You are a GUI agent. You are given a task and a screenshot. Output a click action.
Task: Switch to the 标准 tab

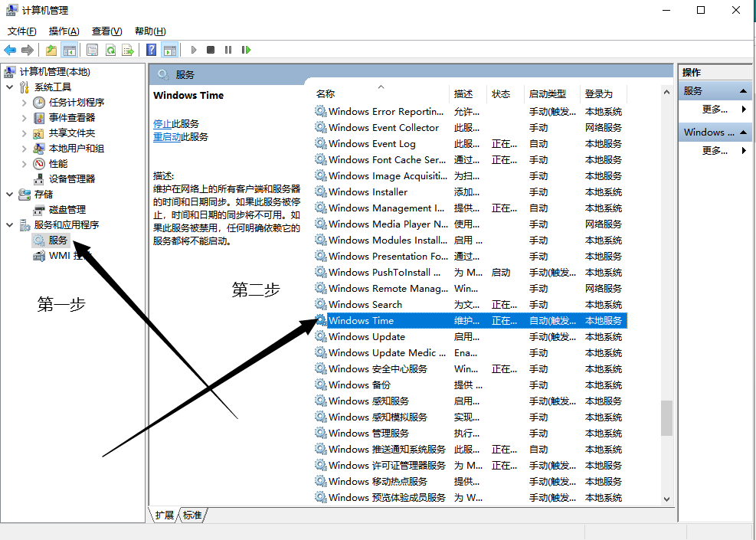[192, 515]
